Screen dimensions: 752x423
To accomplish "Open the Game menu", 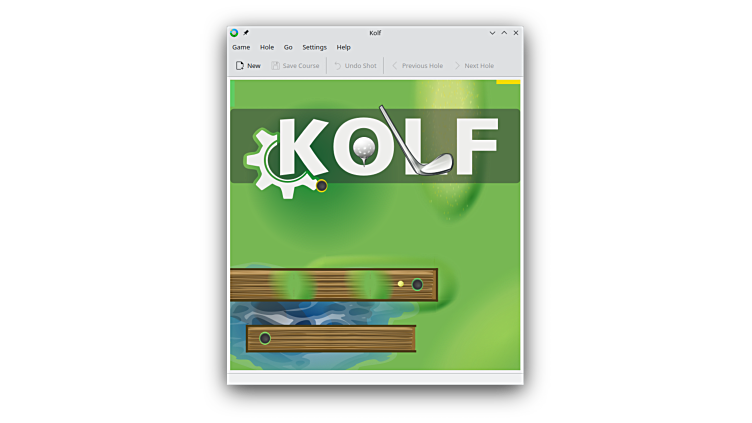I will (241, 47).
